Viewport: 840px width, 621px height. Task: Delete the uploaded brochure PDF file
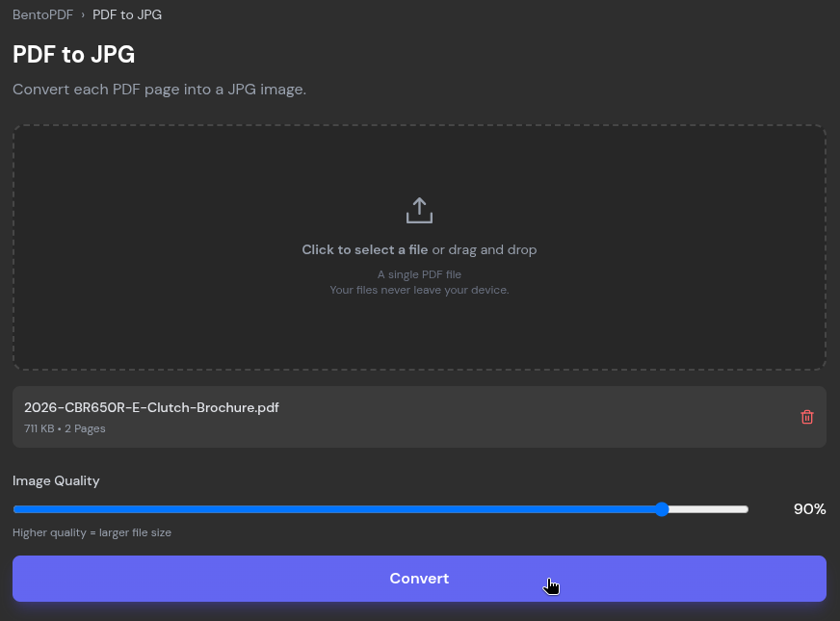[807, 417]
